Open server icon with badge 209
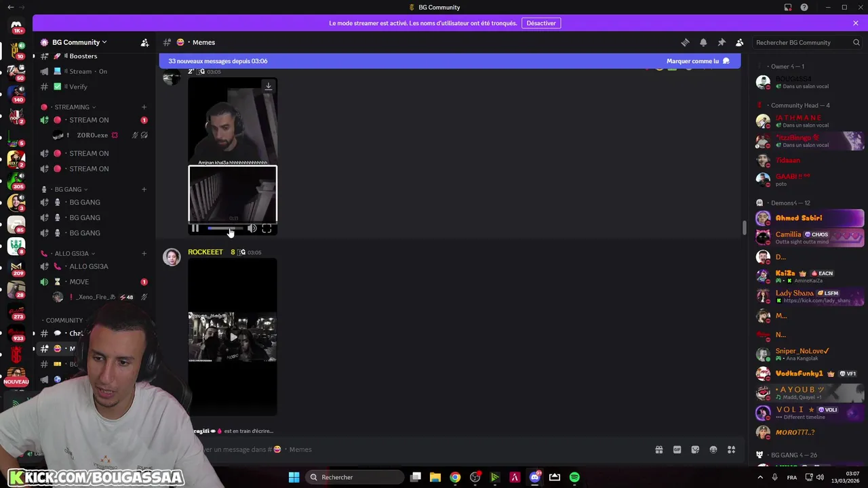The height and width of the screenshot is (488, 868). tap(16, 266)
